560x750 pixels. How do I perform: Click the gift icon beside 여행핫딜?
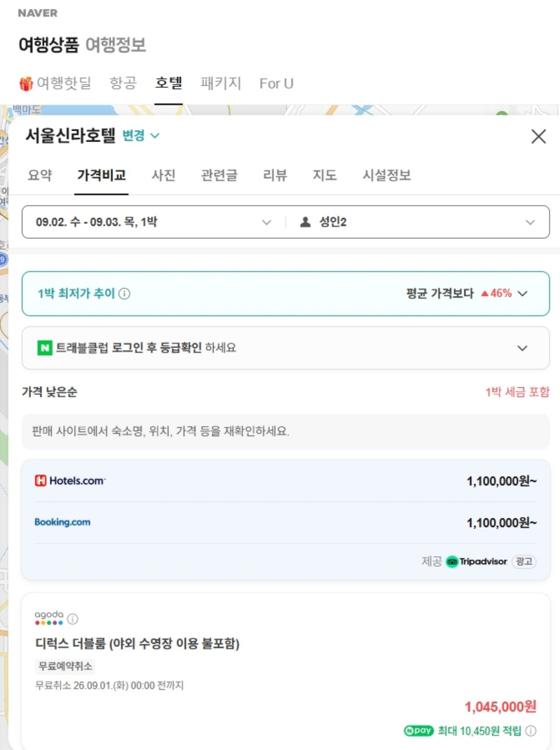(26, 83)
